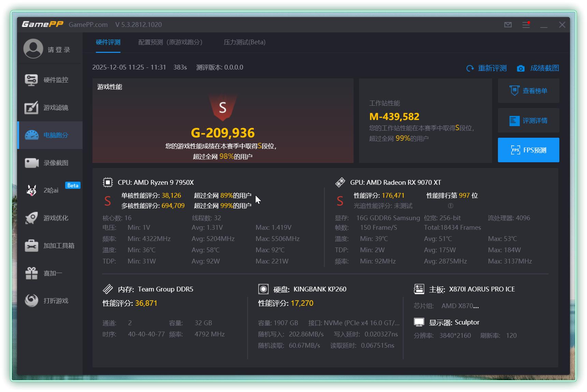Screen dimensions: 587x392
Task: Click the game score G-209,936
Action: click(223, 133)
